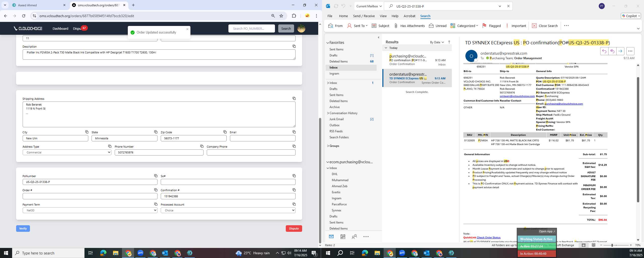
Task: Open the Address Type dropdown
Action: coord(67,152)
